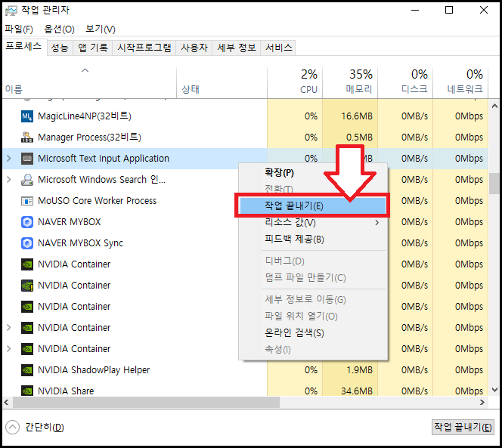502x448 pixels.
Task: Select the MagicLine4NP(32비트) process row
Action: click(x=245, y=116)
